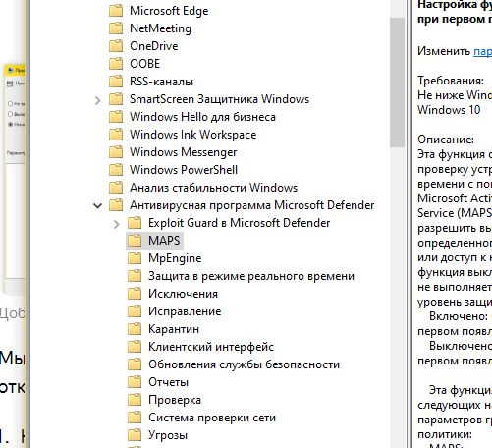Select the Исключения label

[x=183, y=294]
